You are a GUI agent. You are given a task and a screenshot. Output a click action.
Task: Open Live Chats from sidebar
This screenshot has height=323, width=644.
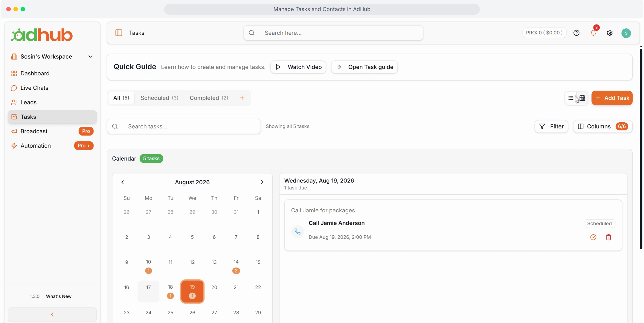(x=52, y=88)
